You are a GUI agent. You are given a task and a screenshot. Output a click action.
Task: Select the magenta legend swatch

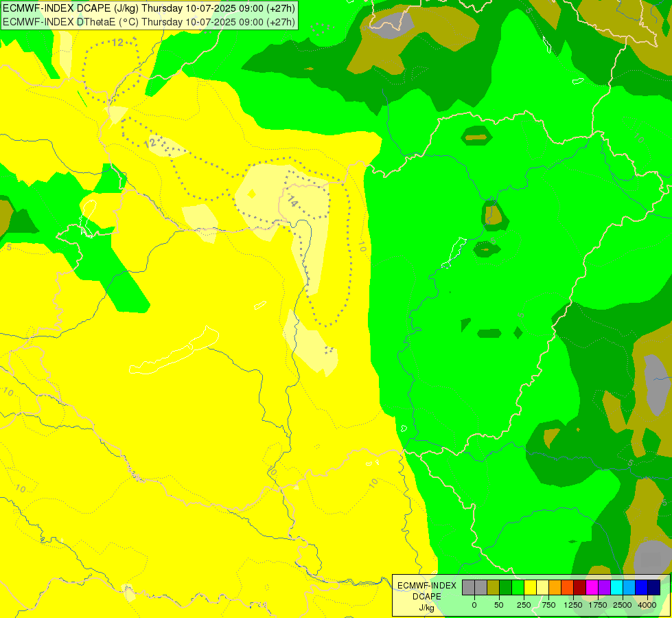(x=592, y=587)
